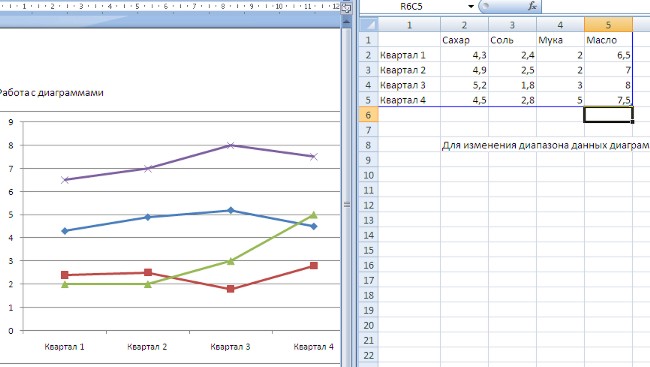The height and width of the screenshot is (367, 650).
Task: Click the window splitter handle between panes
Action: tap(347, 204)
